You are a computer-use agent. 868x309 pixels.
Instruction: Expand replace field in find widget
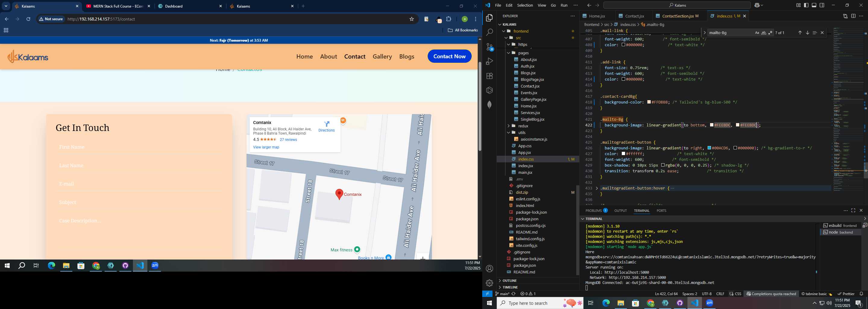coord(704,33)
